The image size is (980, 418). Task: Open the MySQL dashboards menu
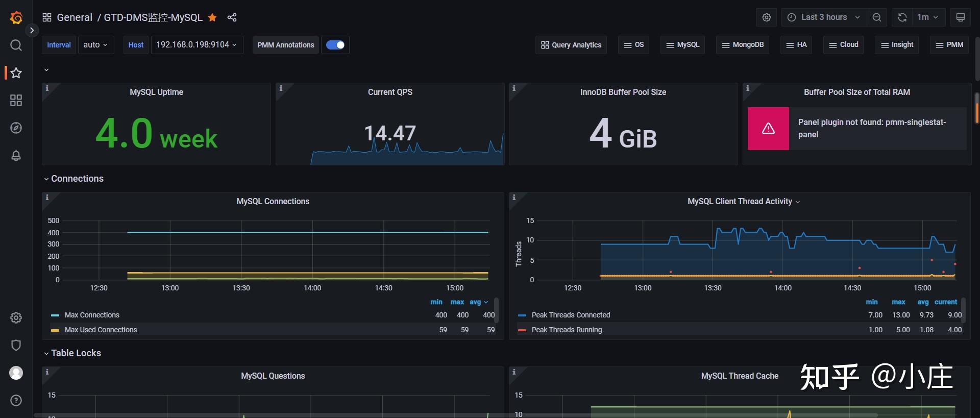click(x=683, y=45)
